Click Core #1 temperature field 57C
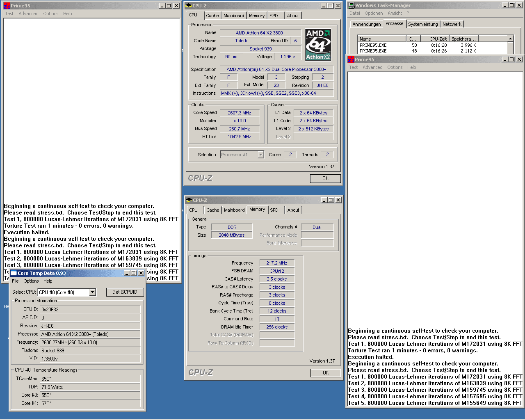This screenshot has height=420, width=525. (x=90, y=403)
